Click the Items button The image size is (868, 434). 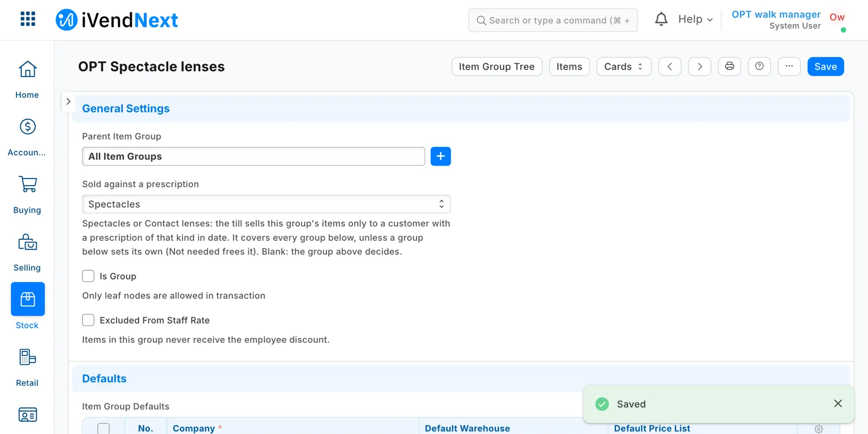569,66
